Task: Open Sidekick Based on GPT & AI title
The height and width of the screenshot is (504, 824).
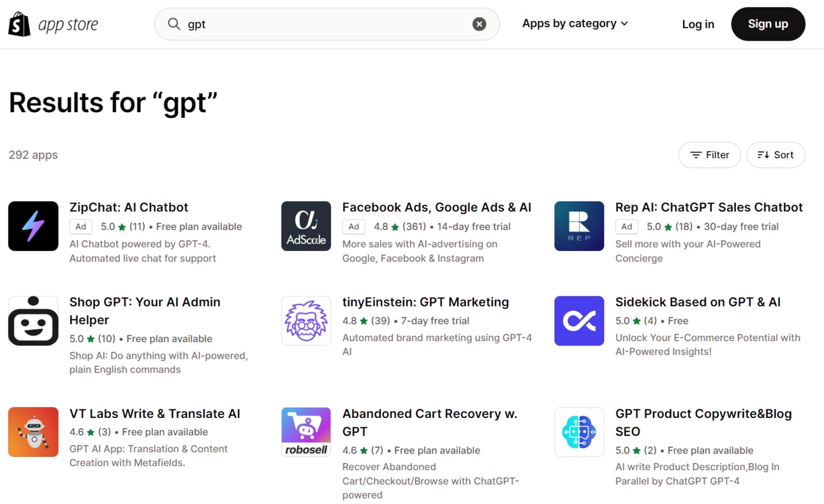Action: (698, 302)
